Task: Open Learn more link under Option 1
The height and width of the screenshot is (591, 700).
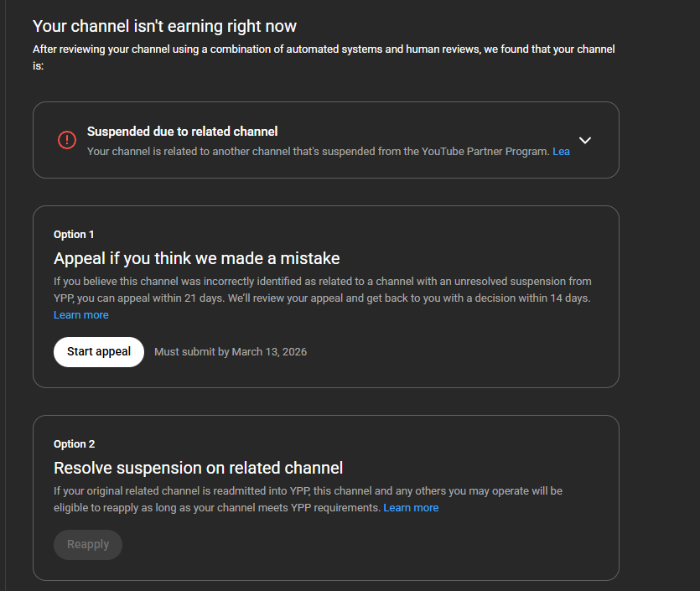Action: pyautogui.click(x=81, y=315)
